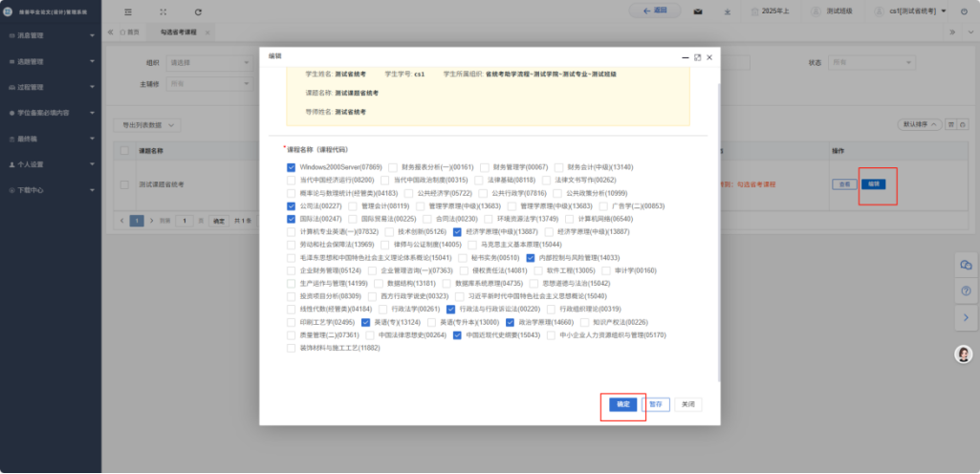
Task: Check the 财务管理学(00067) course checkbox
Action: tap(486, 166)
